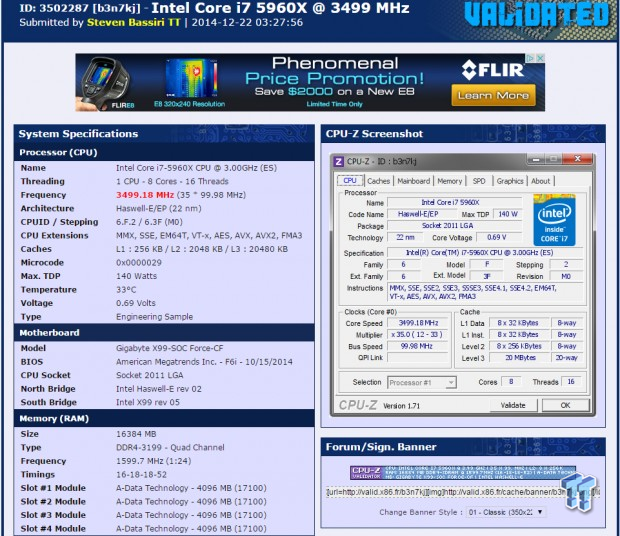This screenshot has width=620, height=536.
Task: Click the CPU-Z purple Z window icon
Action: click(x=338, y=161)
